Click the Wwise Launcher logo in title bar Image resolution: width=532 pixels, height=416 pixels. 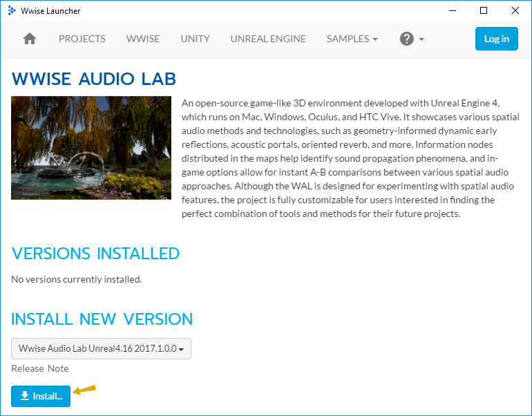(x=11, y=10)
